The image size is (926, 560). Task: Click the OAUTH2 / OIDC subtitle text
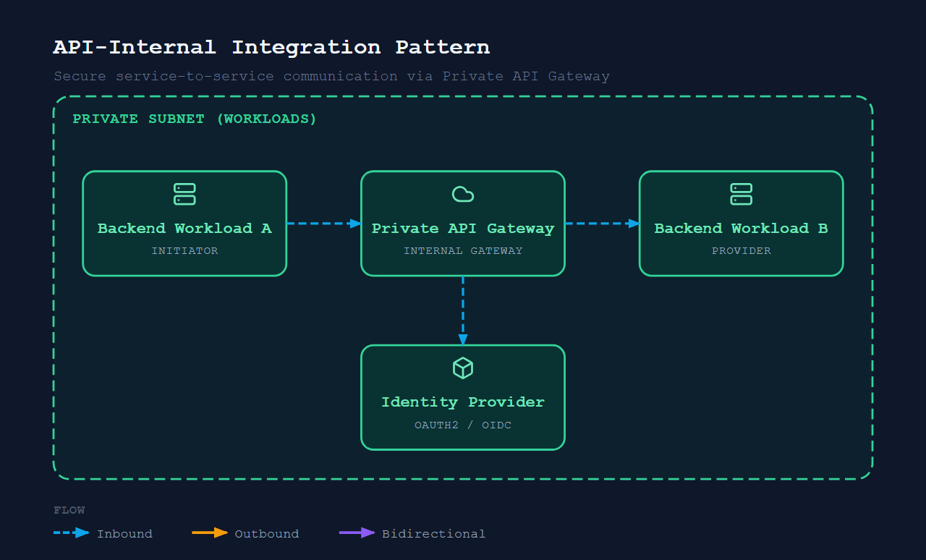(463, 425)
